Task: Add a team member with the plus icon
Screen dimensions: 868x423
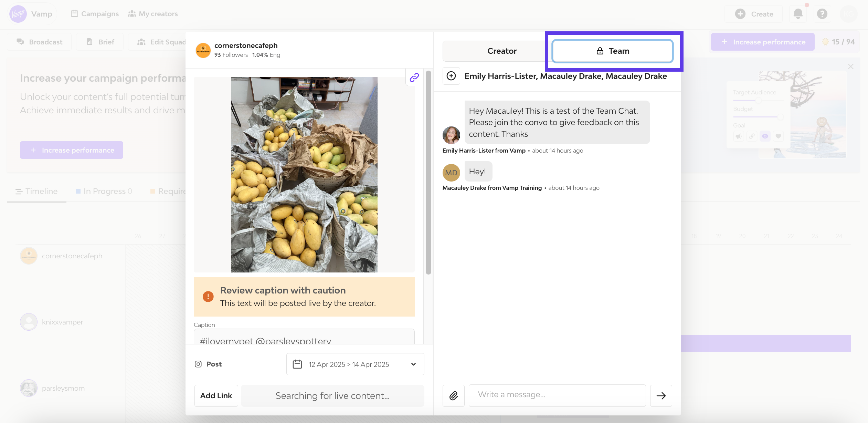Action: [x=451, y=76]
